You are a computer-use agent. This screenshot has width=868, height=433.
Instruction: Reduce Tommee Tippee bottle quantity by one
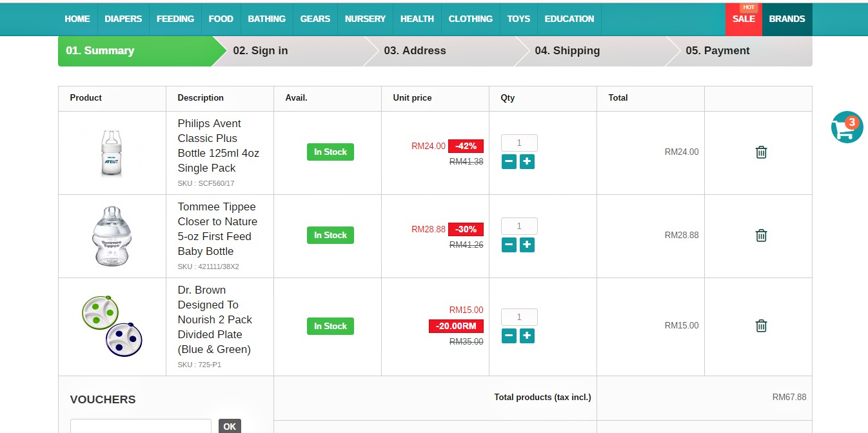tap(509, 245)
